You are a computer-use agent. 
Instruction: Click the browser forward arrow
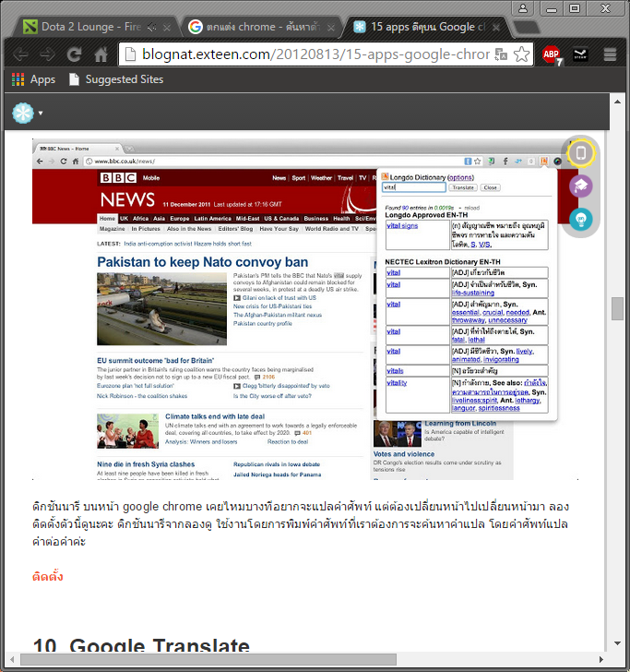(47, 54)
